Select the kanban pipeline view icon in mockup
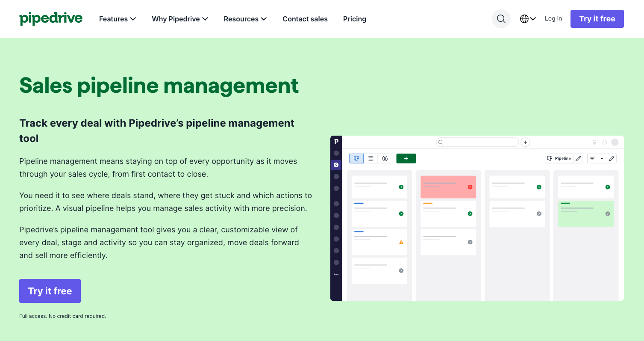The image size is (644, 341). (356, 158)
